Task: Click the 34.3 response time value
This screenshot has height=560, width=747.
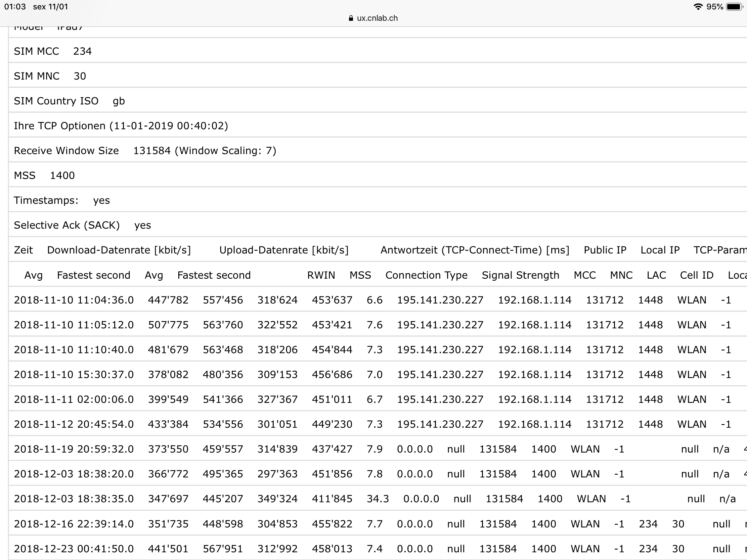Action: point(378,499)
